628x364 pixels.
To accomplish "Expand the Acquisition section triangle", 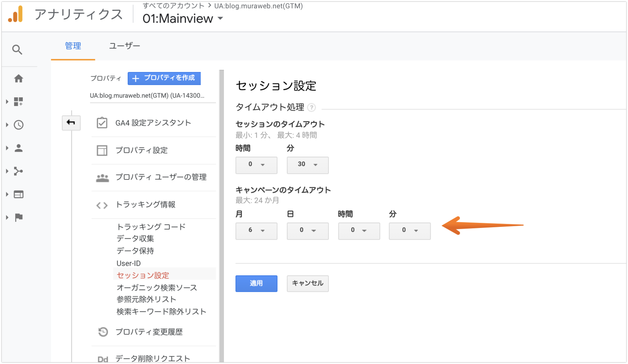I will point(7,171).
